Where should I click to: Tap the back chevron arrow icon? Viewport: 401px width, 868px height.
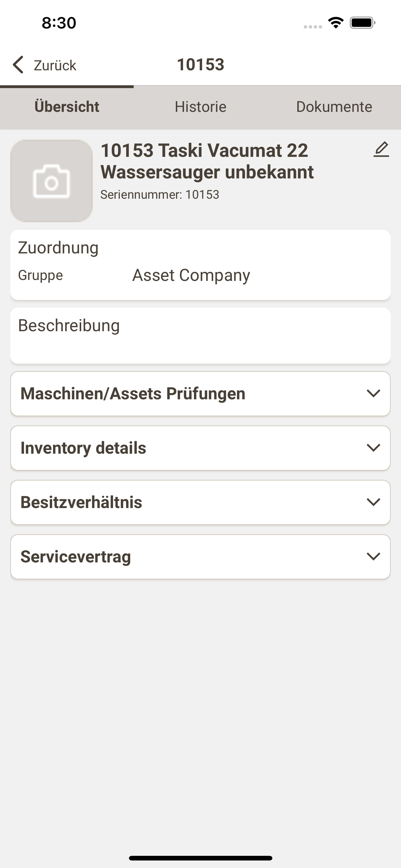(18, 65)
